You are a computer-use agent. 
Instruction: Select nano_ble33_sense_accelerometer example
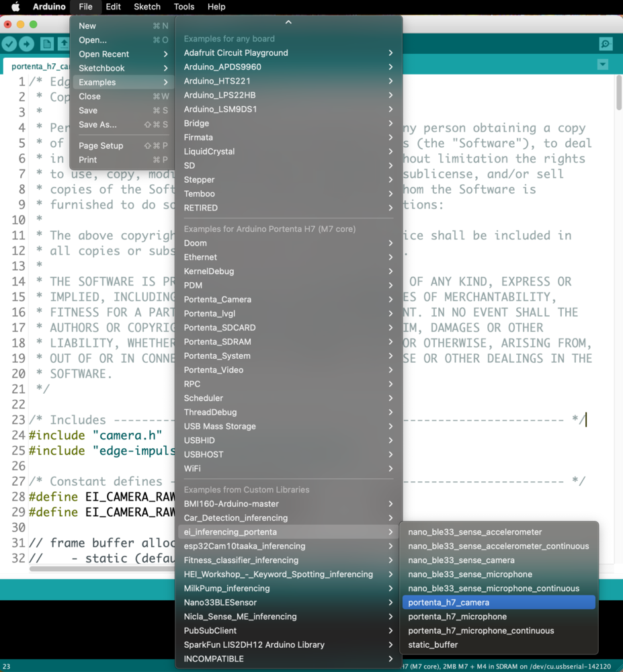(499, 532)
